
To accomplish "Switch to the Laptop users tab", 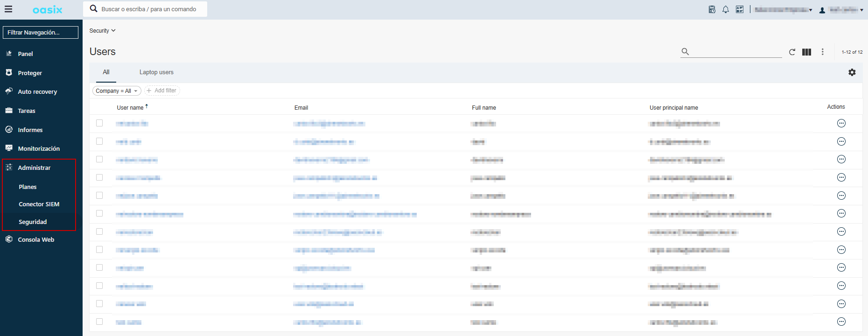I will click(x=156, y=72).
